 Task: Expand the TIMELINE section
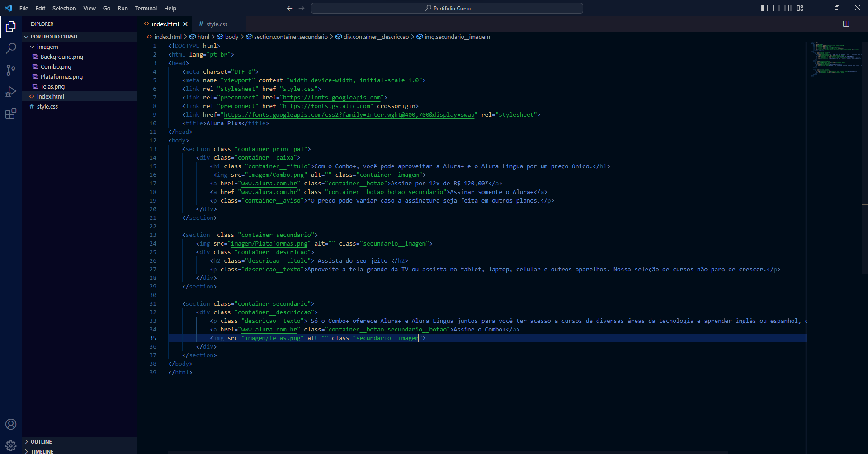coord(80,451)
